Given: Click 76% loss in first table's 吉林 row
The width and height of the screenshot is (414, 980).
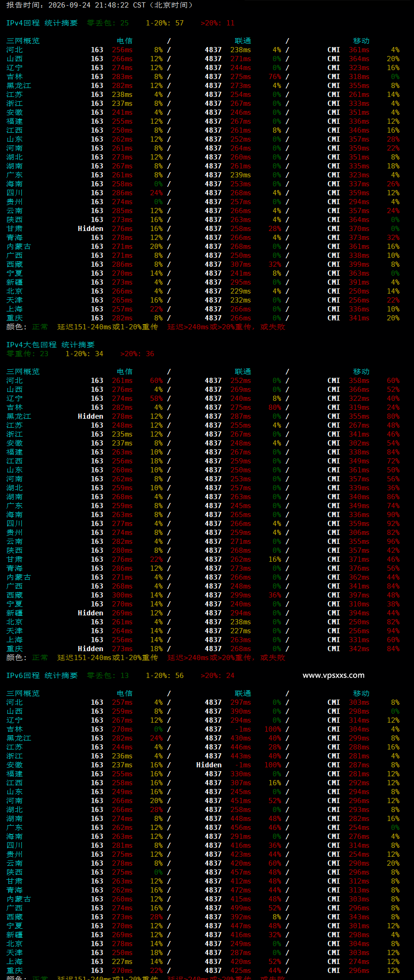Looking at the screenshot, I should coord(275,77).
